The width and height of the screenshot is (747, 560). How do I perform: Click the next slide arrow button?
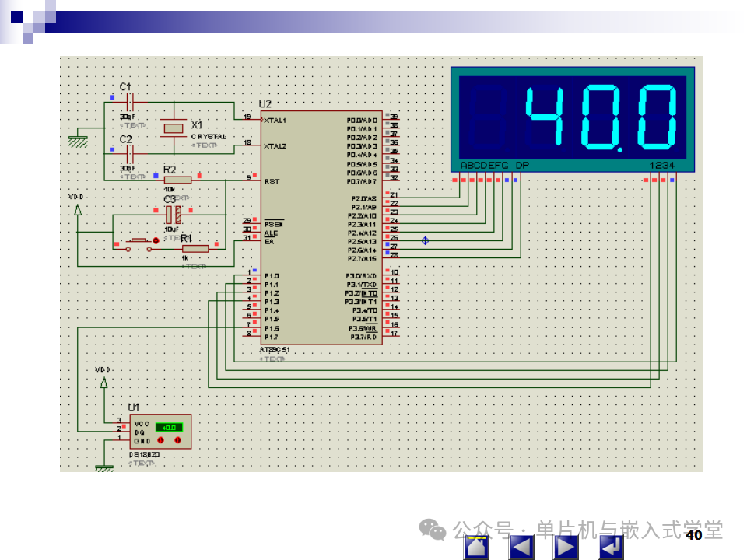click(566, 547)
